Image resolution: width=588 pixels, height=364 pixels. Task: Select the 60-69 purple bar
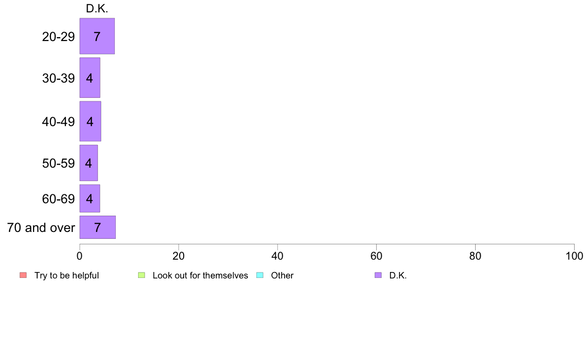click(90, 198)
